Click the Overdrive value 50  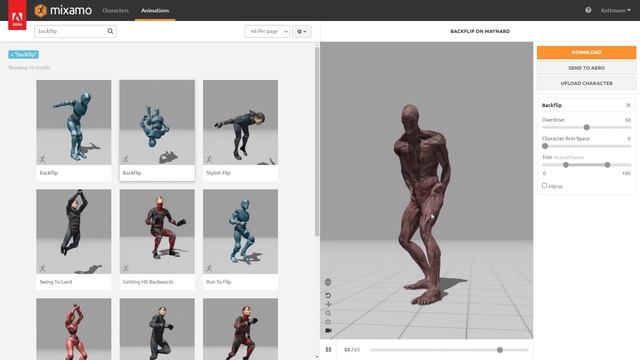point(627,120)
